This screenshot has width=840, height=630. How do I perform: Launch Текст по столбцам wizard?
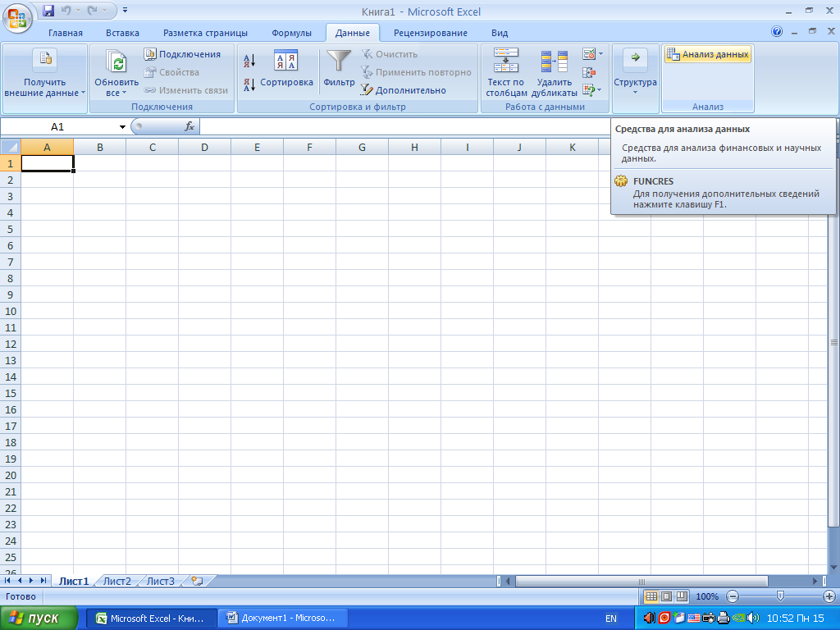[506, 73]
